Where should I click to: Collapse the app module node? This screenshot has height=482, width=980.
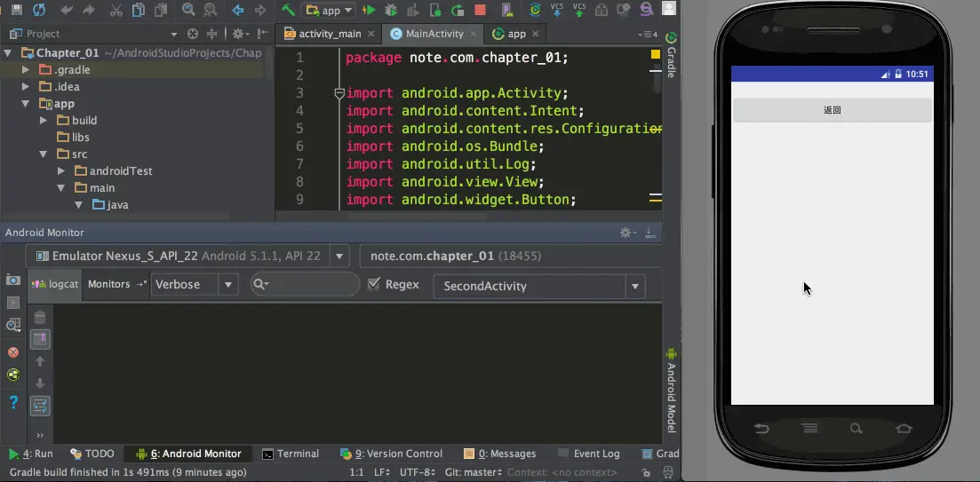coord(26,104)
